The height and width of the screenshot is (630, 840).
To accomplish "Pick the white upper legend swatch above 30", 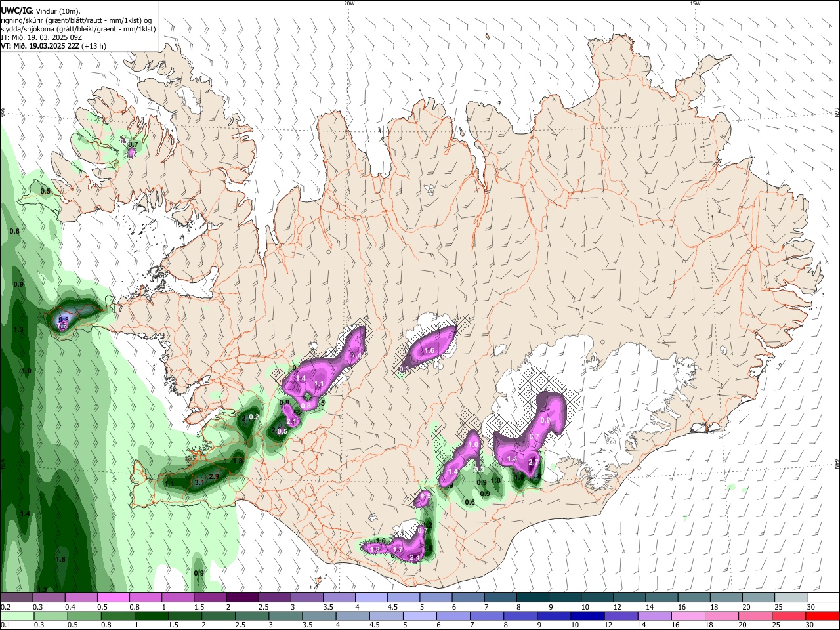I will (823, 598).
